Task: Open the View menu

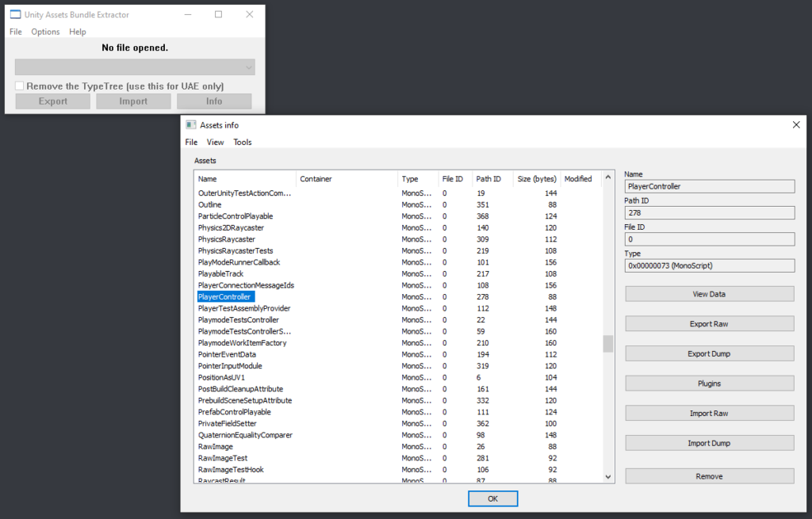Action: click(216, 142)
